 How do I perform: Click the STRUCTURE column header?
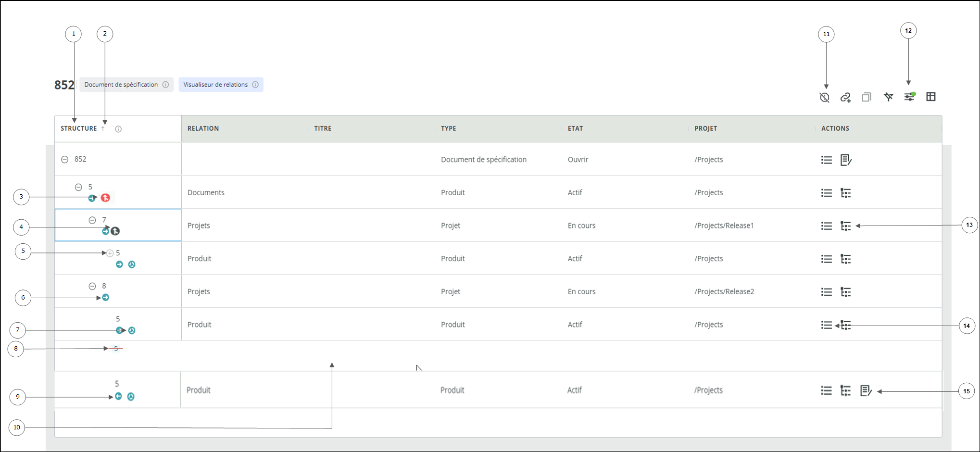[79, 128]
